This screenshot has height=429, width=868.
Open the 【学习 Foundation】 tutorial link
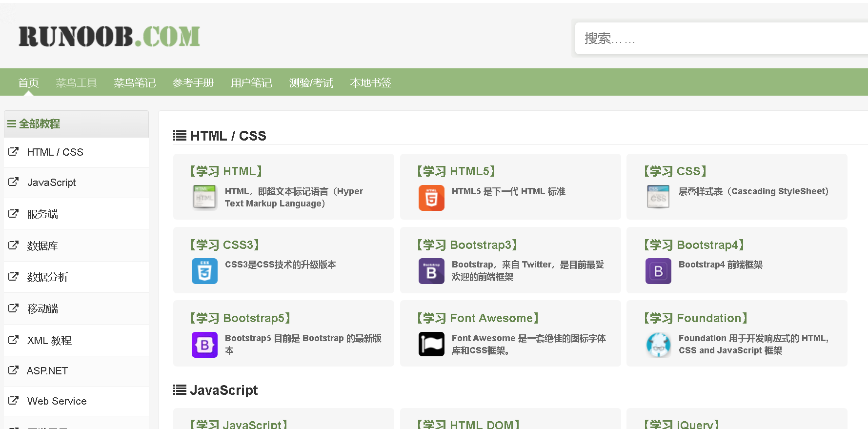[x=695, y=318]
